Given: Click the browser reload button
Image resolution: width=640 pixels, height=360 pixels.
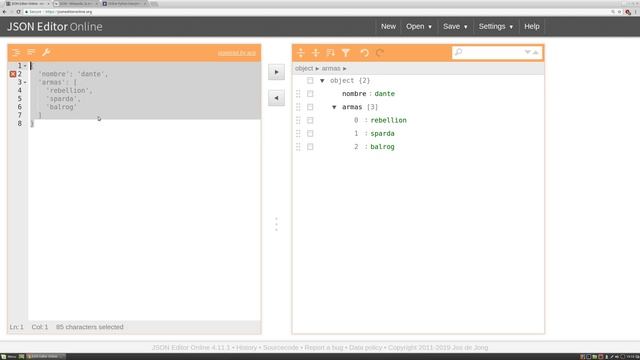Looking at the screenshot, I should point(18,12).
